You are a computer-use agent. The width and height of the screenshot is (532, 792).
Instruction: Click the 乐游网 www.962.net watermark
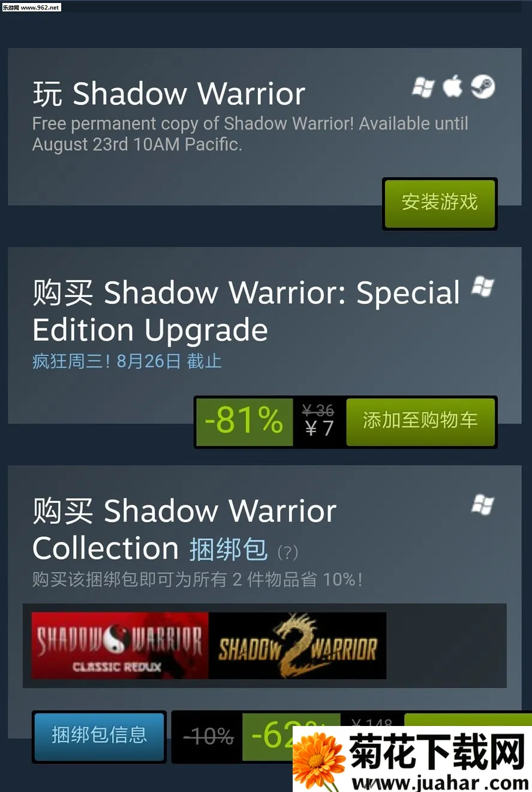pos(31,7)
